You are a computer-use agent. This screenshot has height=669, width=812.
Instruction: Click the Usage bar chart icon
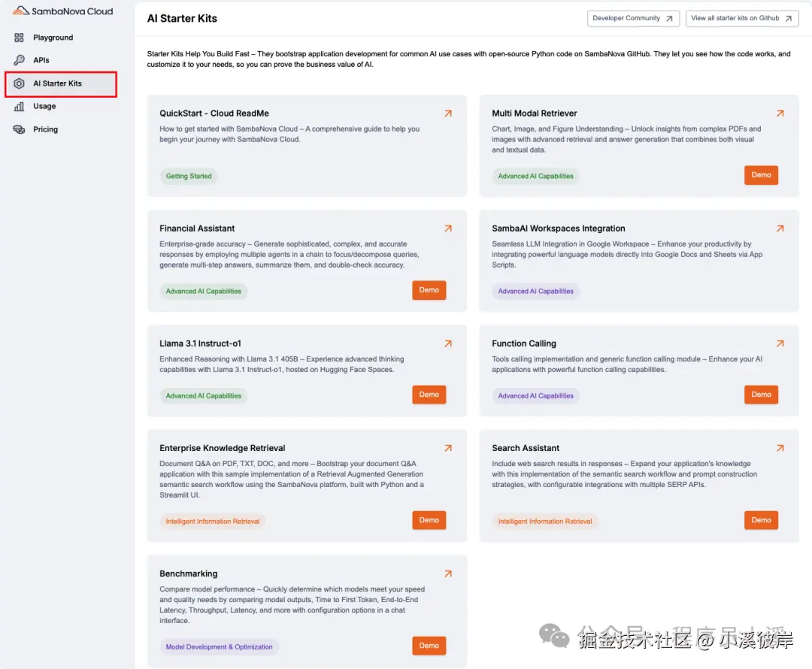[x=19, y=106]
